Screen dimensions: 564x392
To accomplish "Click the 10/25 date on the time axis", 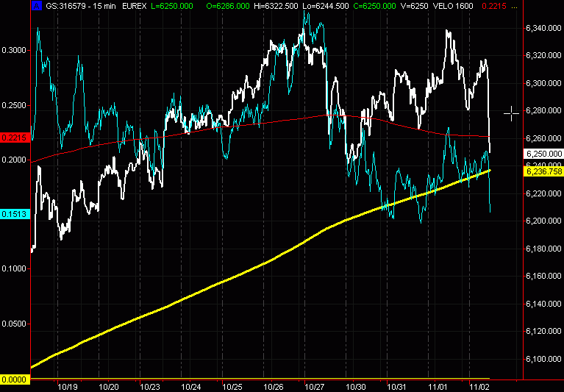I will [232, 387].
